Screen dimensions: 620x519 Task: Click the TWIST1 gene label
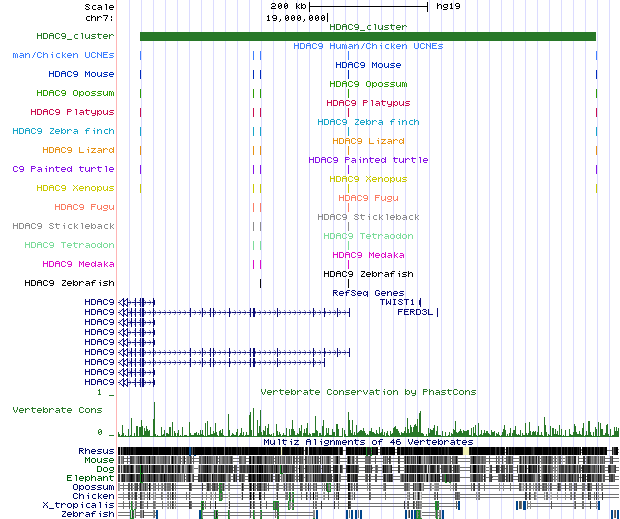click(x=398, y=302)
